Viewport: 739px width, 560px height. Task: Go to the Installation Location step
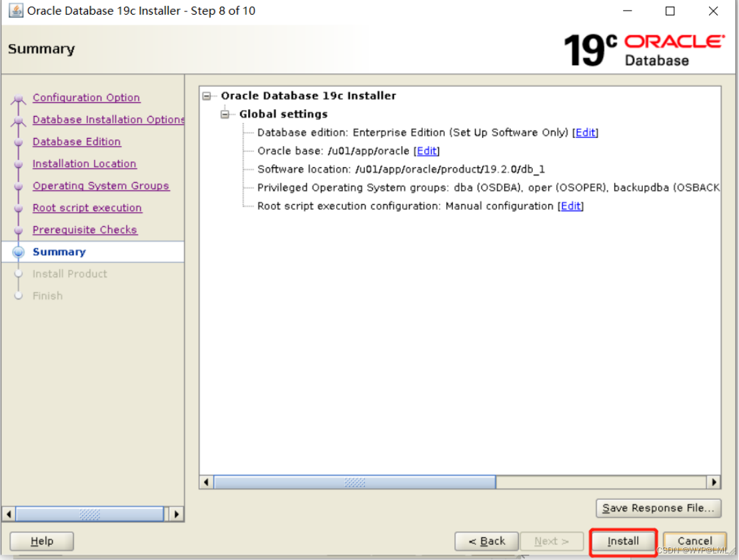pyautogui.click(x=84, y=164)
